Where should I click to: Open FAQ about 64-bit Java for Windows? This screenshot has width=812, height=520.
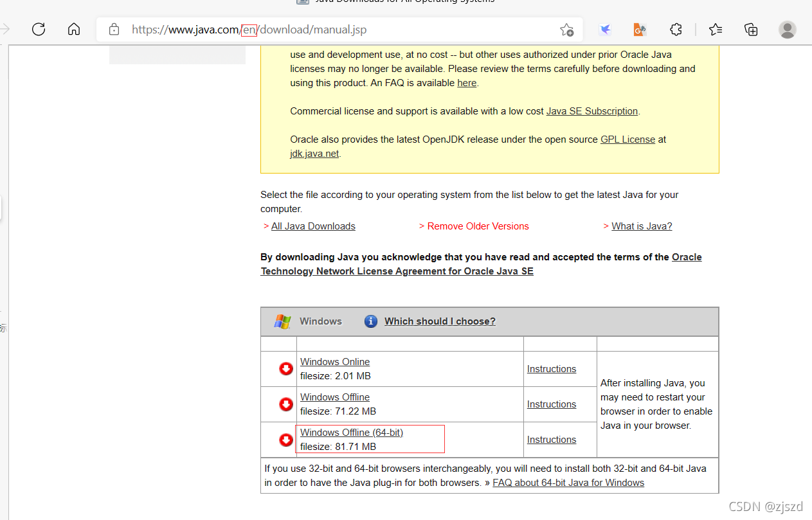568,483
